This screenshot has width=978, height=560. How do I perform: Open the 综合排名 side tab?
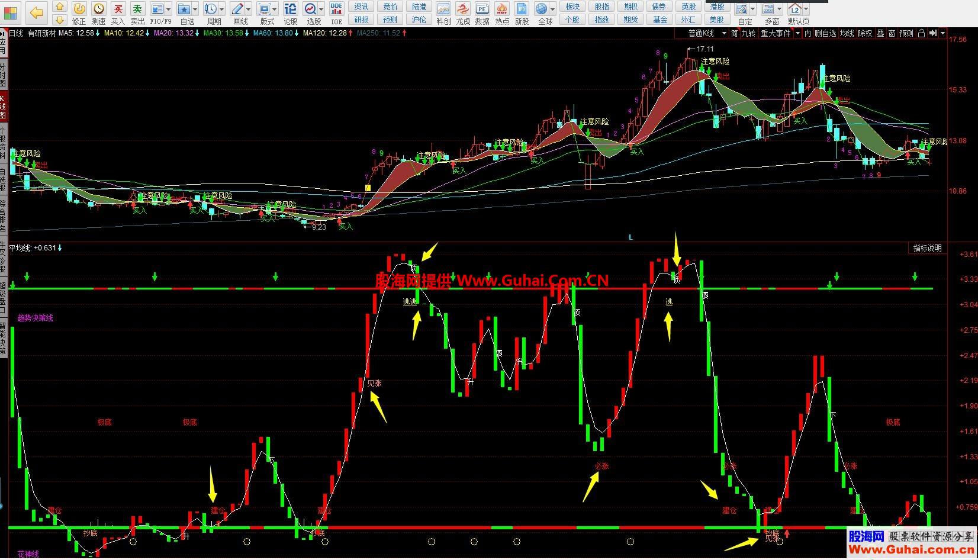click(x=2, y=217)
